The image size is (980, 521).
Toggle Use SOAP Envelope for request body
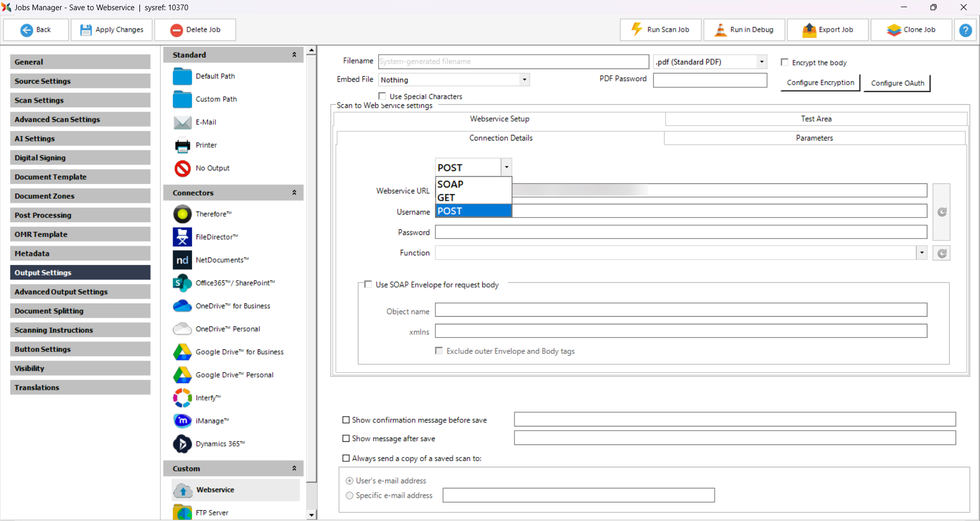point(368,285)
